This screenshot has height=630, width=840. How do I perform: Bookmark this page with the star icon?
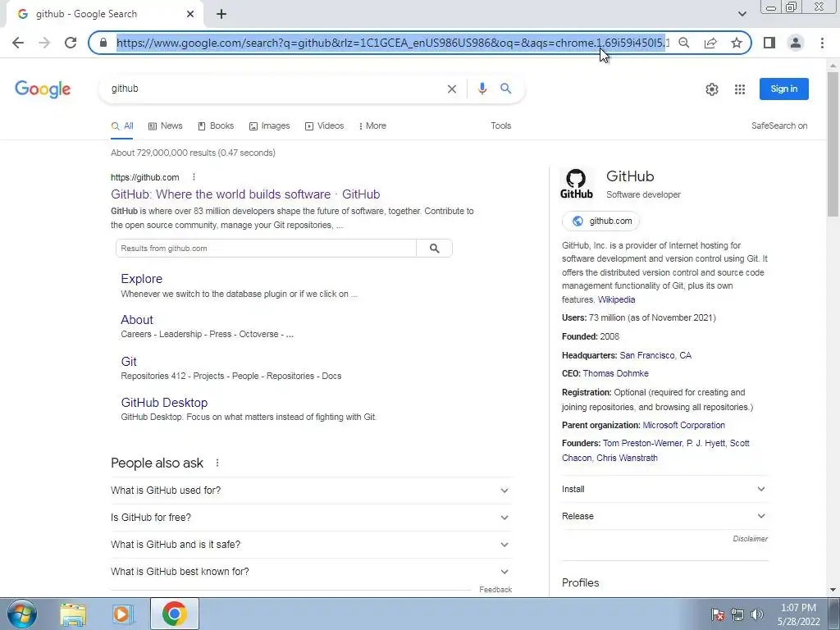click(737, 43)
